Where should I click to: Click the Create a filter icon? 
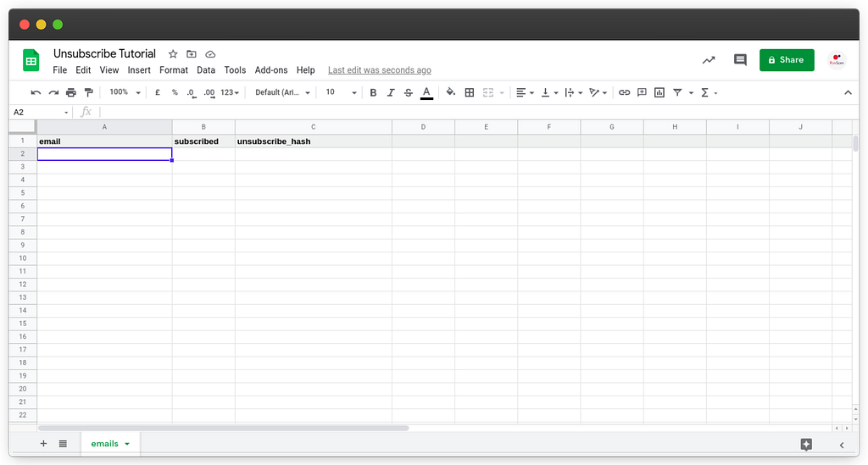coord(677,92)
